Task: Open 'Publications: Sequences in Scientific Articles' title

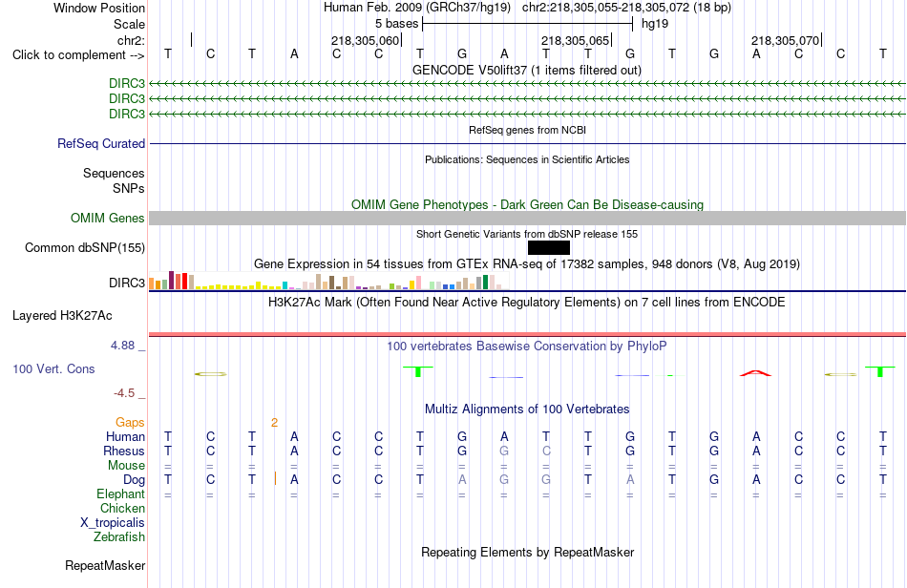Action: (527, 159)
